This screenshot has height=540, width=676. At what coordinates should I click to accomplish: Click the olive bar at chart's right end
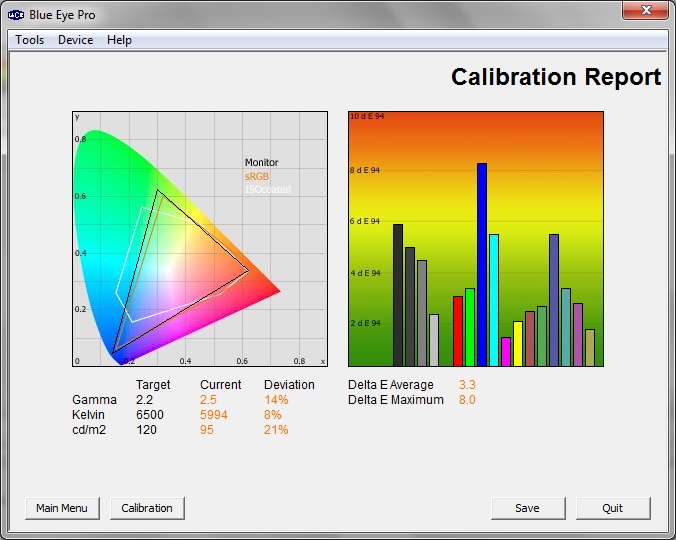pyautogui.click(x=590, y=348)
